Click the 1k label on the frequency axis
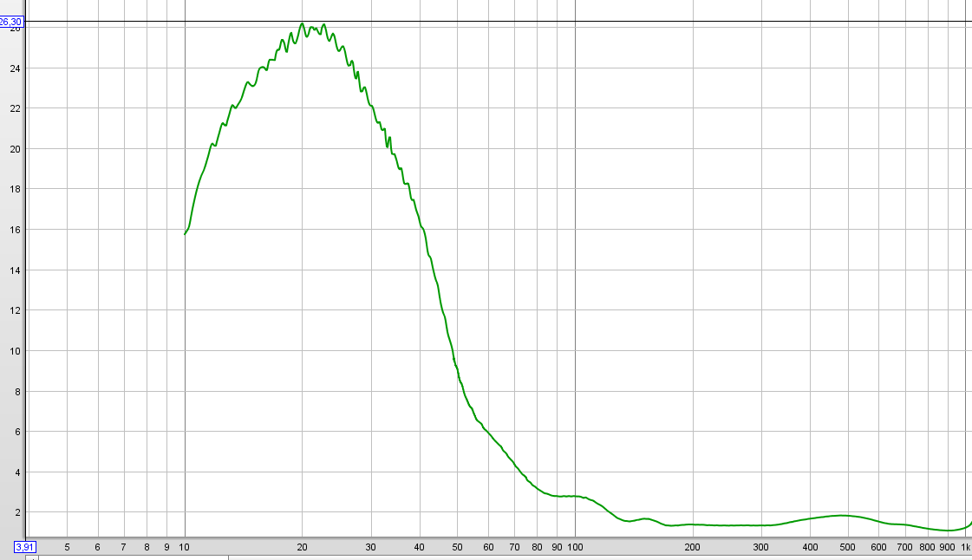 (964, 547)
